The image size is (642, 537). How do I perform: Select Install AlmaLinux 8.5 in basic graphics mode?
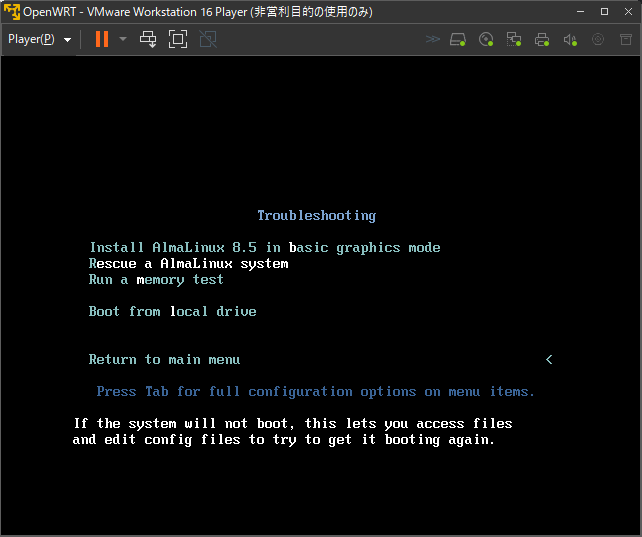265,247
